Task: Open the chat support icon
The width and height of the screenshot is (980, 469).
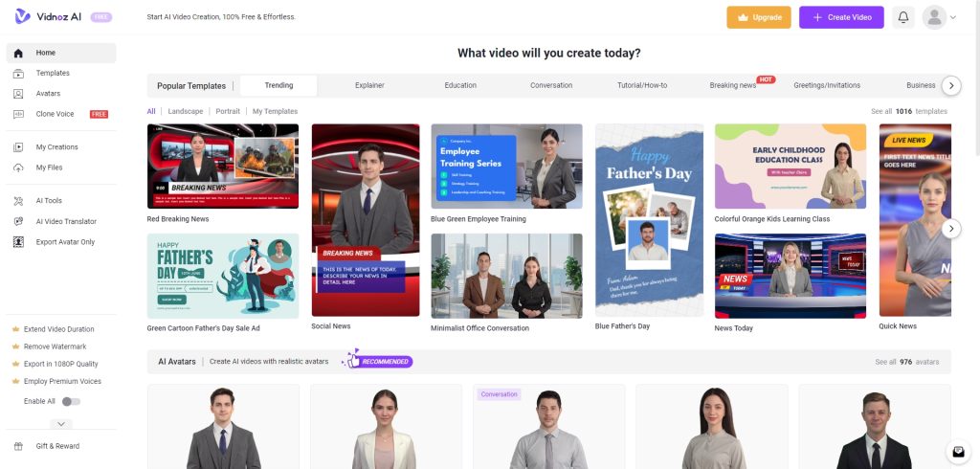Action: [x=957, y=452]
